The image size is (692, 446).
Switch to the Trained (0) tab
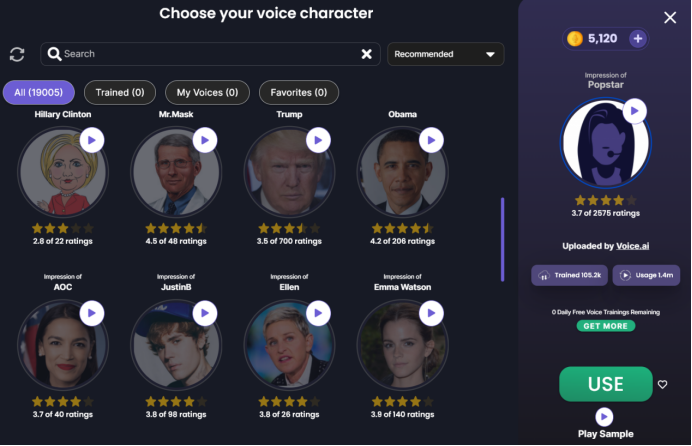(120, 93)
